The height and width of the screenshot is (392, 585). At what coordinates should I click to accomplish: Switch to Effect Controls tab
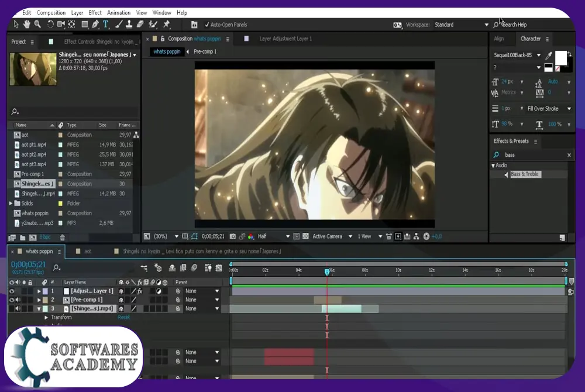pyautogui.click(x=101, y=42)
